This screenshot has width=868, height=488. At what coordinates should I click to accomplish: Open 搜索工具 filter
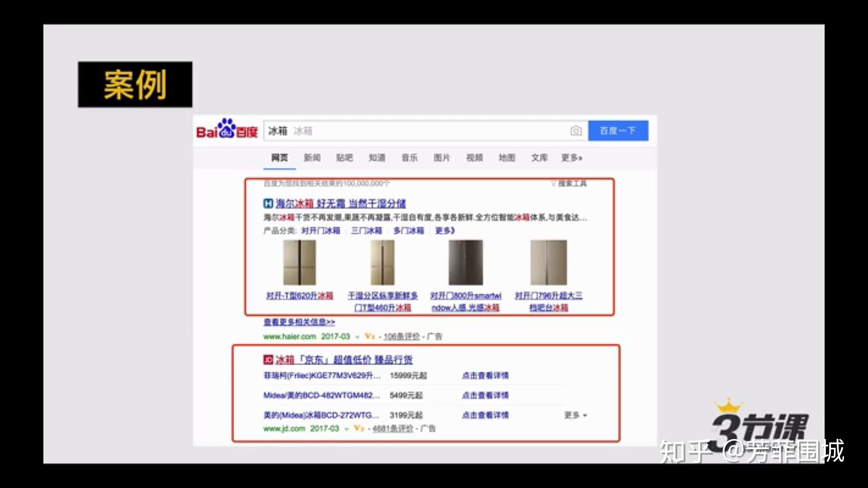pyautogui.click(x=569, y=183)
